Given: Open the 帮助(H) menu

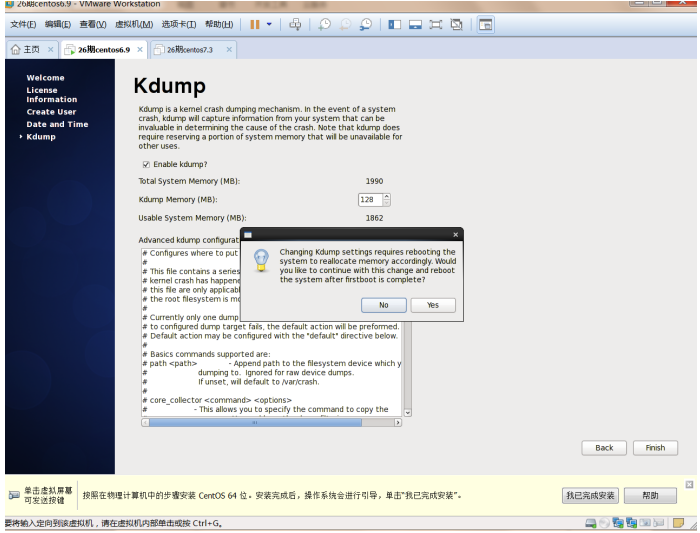Looking at the screenshot, I should 219,25.
